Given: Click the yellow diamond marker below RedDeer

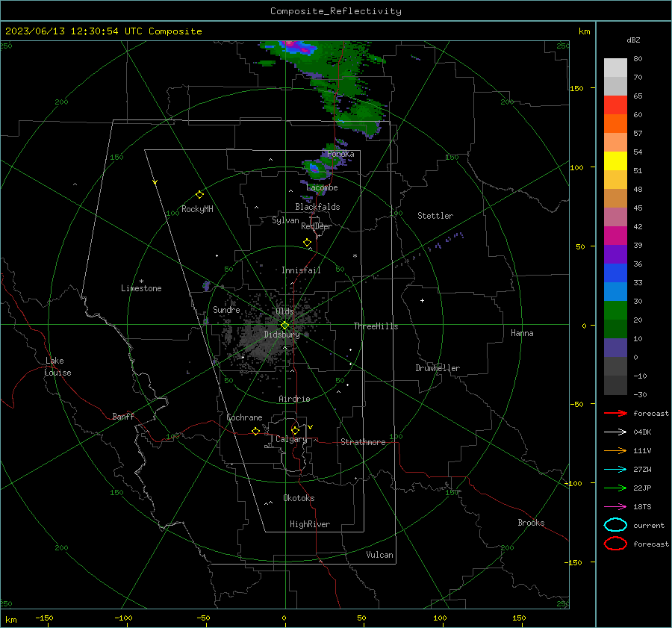Looking at the screenshot, I should (x=307, y=243).
